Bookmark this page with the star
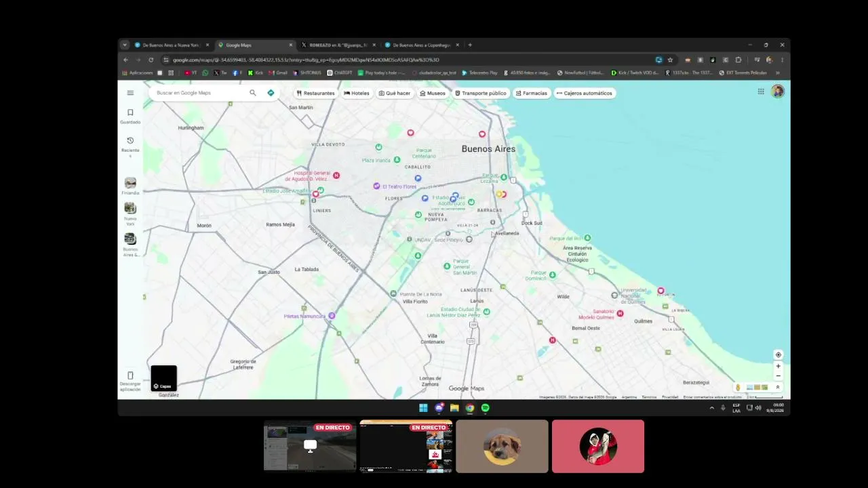The width and height of the screenshot is (868, 488). [670, 60]
